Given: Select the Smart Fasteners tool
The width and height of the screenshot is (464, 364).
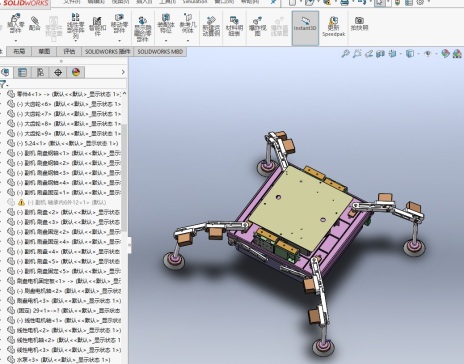Looking at the screenshot, I should pos(97,26).
